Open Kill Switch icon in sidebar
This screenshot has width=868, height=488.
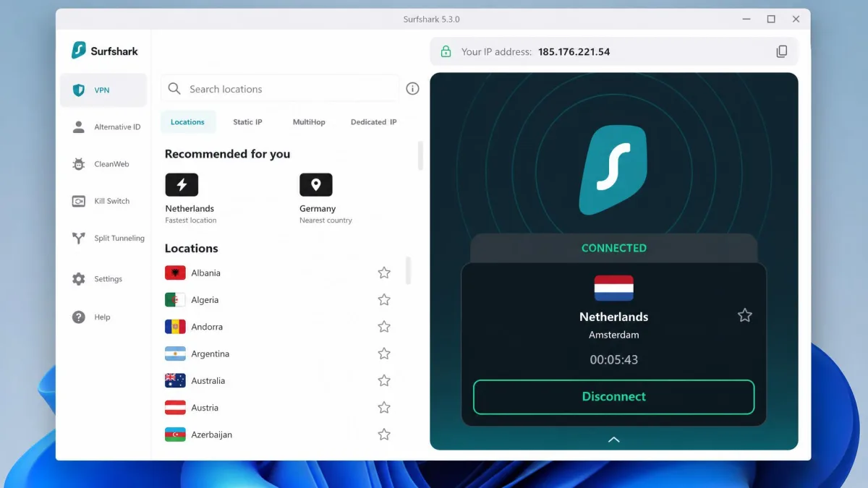79,201
